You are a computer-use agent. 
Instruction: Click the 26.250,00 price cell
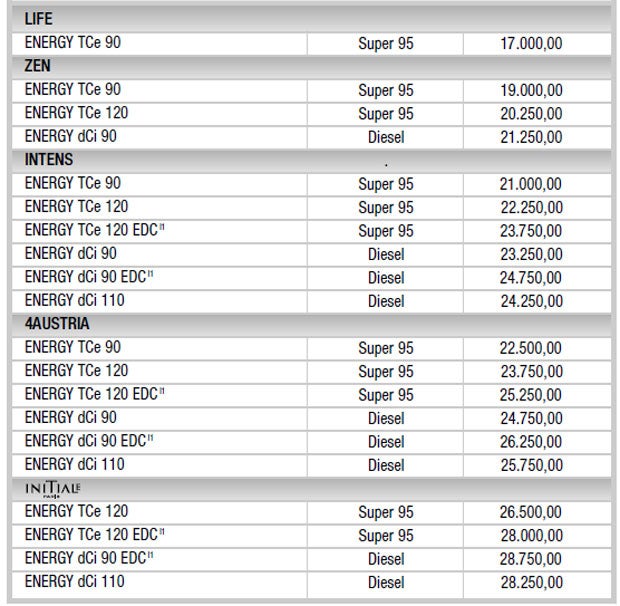pyautogui.click(x=531, y=442)
